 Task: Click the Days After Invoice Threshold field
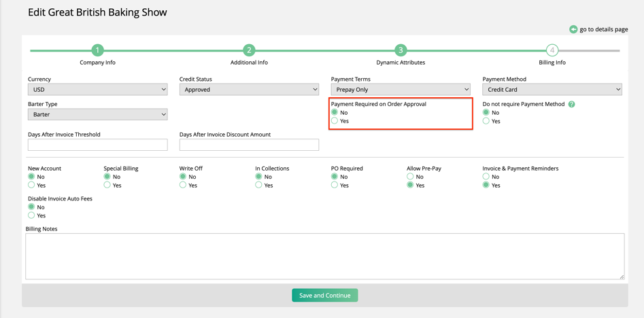pyautogui.click(x=98, y=145)
